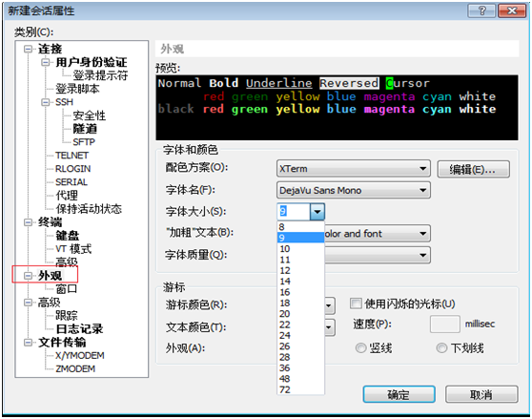Image resolution: width=532 pixels, height=419 pixels.
Task: Open the 游标颜色 dropdown arrow
Action: pyautogui.click(x=330, y=305)
